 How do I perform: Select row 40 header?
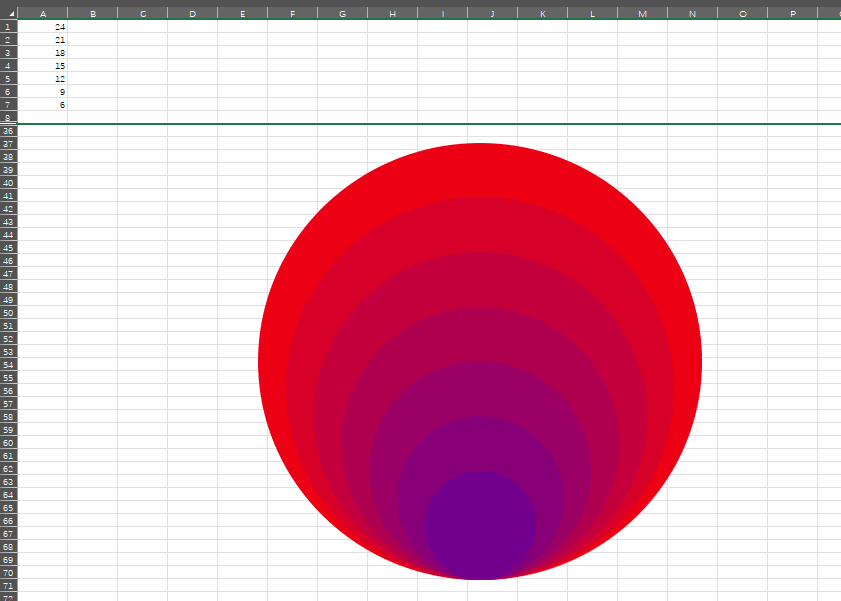pos(9,183)
